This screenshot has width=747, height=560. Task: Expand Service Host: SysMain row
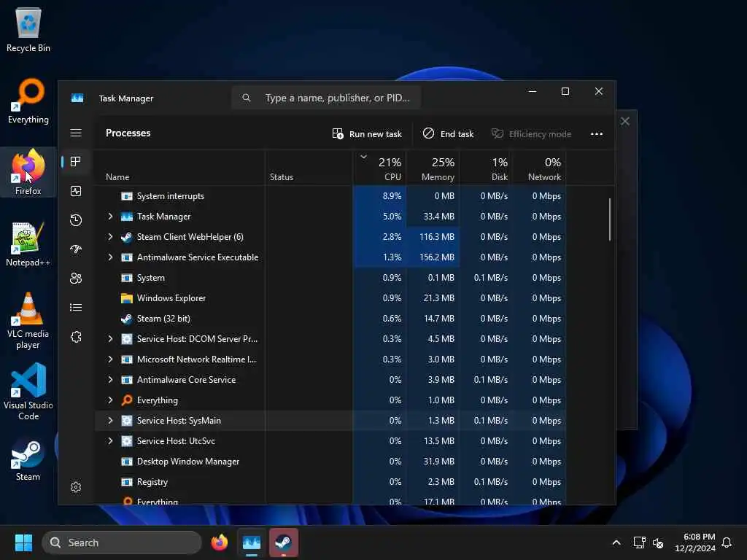[111, 421]
